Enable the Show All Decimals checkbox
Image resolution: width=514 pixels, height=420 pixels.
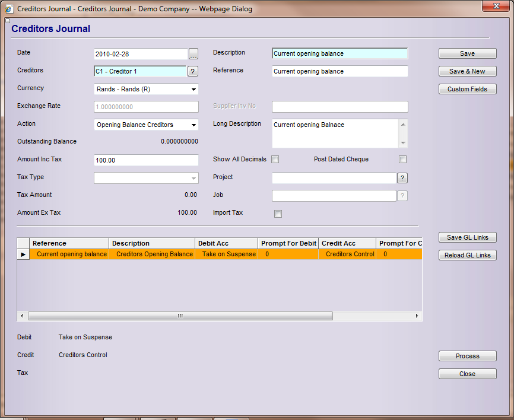[275, 160]
